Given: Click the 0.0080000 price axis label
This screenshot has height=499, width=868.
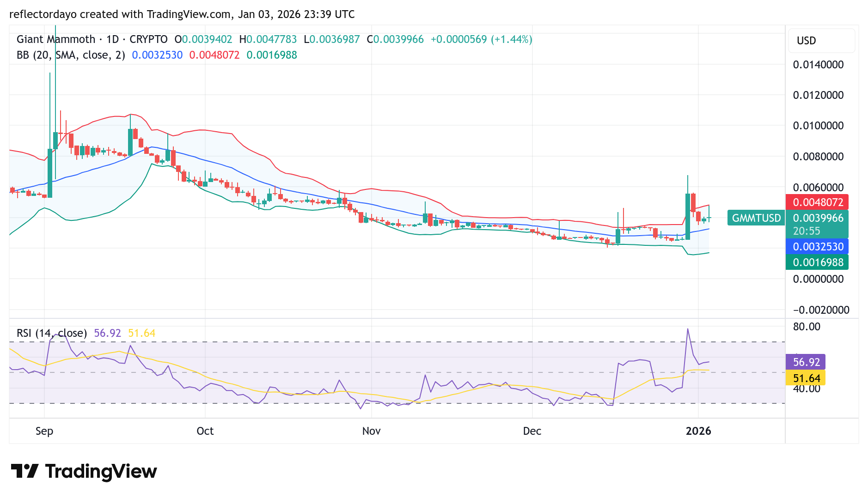Looking at the screenshot, I should point(818,157).
